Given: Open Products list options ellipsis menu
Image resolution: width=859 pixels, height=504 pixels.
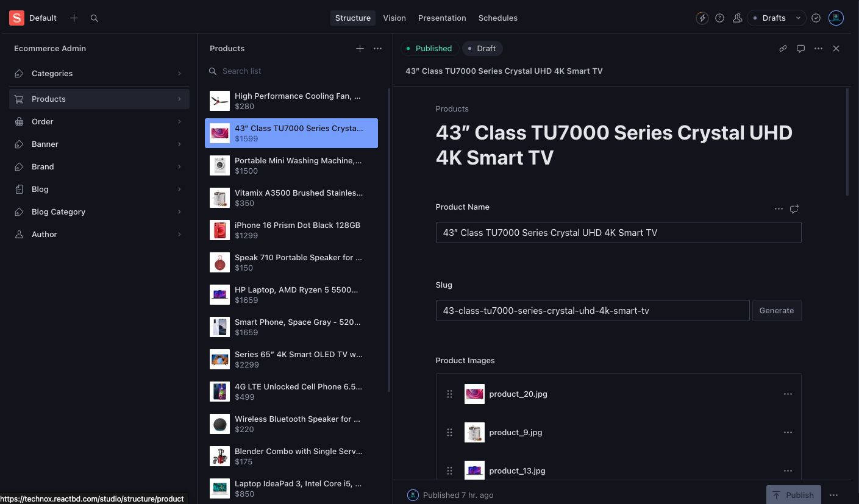Looking at the screenshot, I should click(378, 48).
